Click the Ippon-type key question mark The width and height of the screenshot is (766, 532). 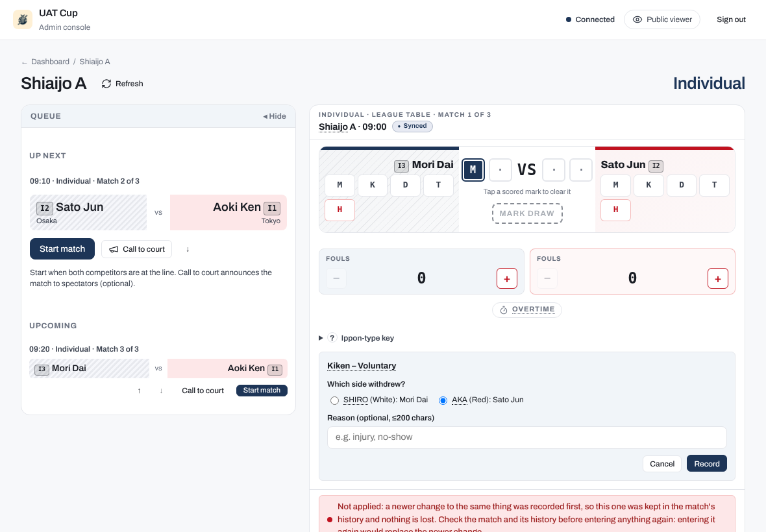point(332,338)
